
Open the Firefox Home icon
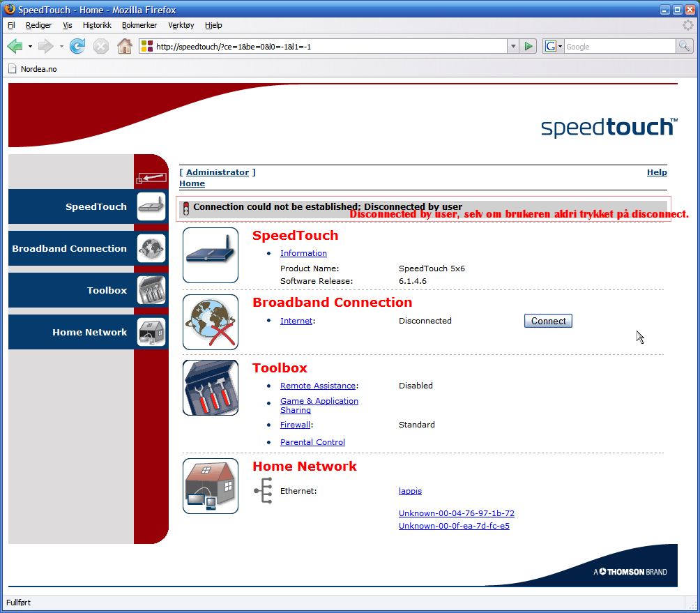[x=125, y=46]
